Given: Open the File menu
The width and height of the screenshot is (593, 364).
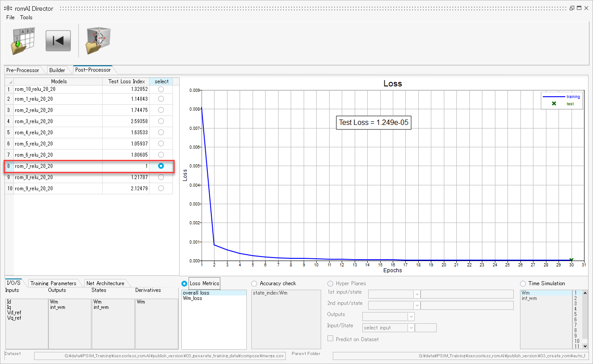Looking at the screenshot, I should (10, 17).
